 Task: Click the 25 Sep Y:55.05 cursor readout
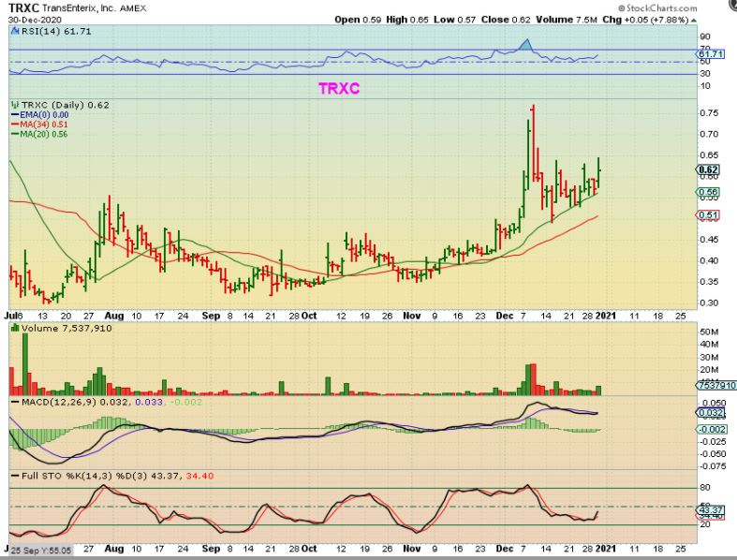[41, 550]
